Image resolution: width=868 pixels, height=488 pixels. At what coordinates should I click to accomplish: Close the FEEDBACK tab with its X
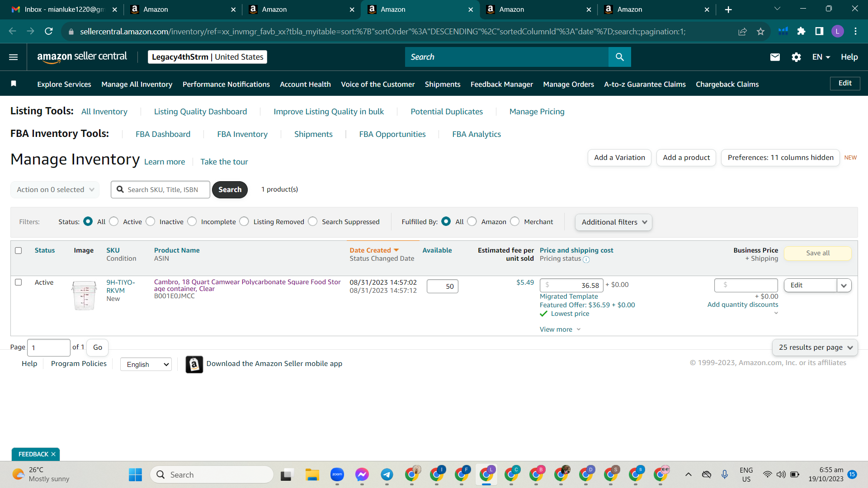tap(53, 454)
